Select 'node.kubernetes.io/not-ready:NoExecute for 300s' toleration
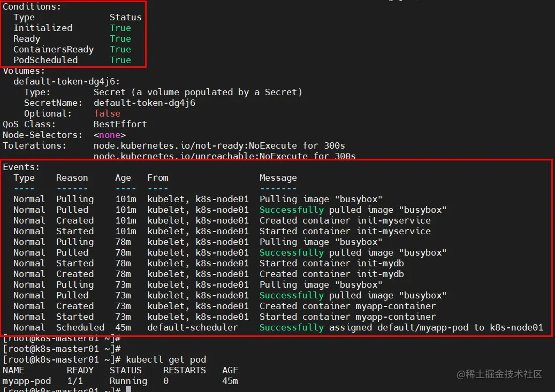Viewport: 555px width, 392px height. tap(219, 146)
